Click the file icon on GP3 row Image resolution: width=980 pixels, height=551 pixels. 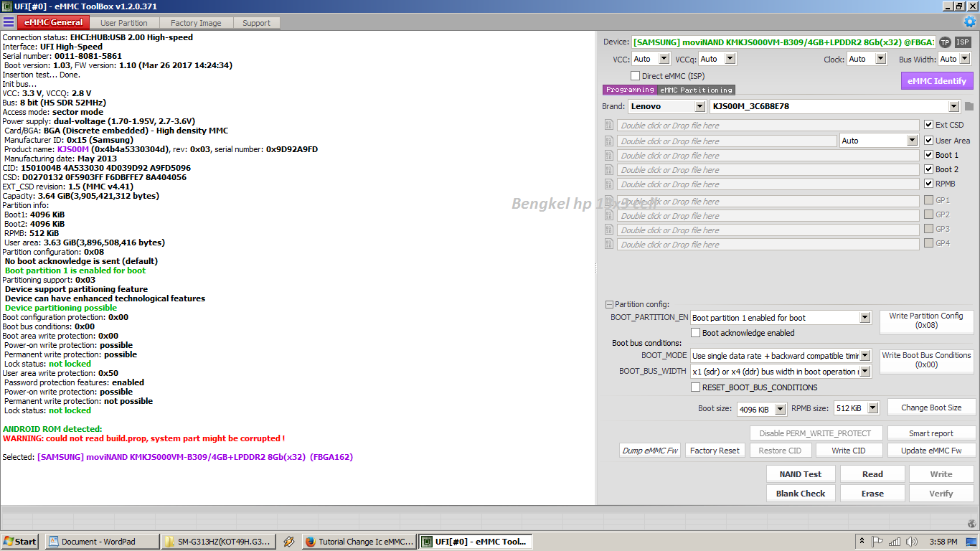coord(610,230)
